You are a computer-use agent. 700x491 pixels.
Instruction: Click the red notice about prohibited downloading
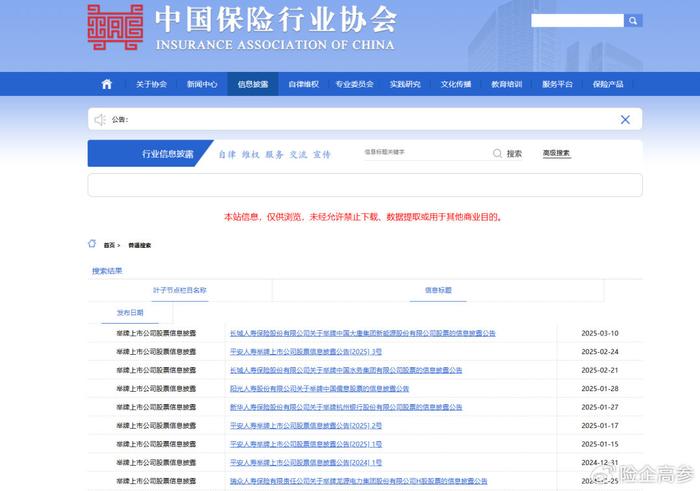(x=362, y=217)
